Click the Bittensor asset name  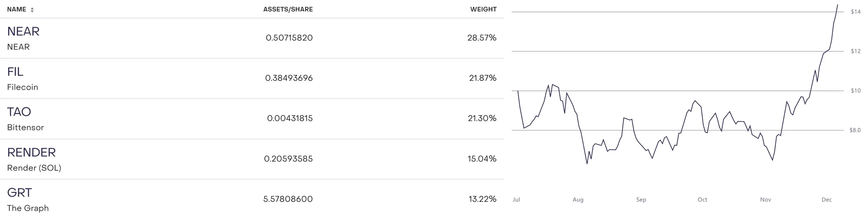point(25,127)
